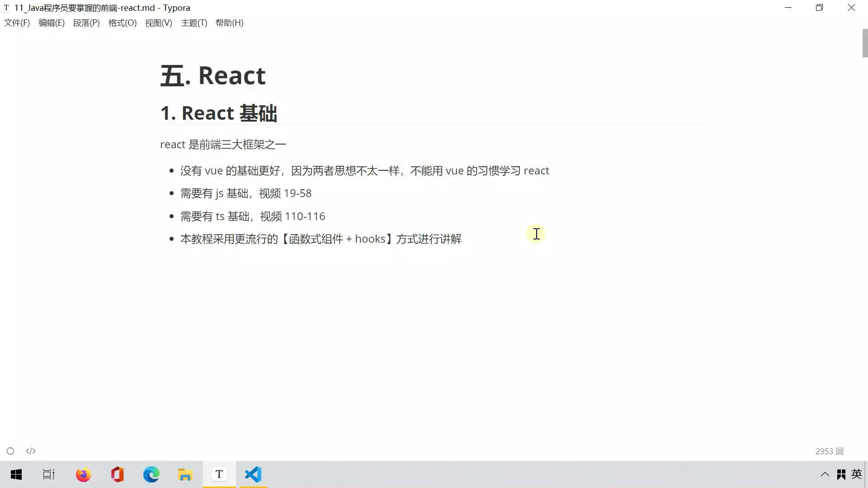Click the bullet 需要有 ts 基础，视频 110-116

tap(253, 216)
